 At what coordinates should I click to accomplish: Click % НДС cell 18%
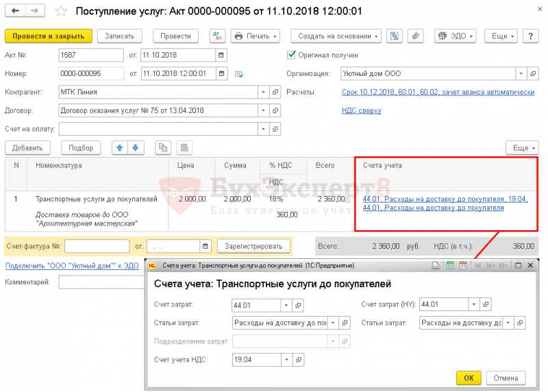coord(276,199)
